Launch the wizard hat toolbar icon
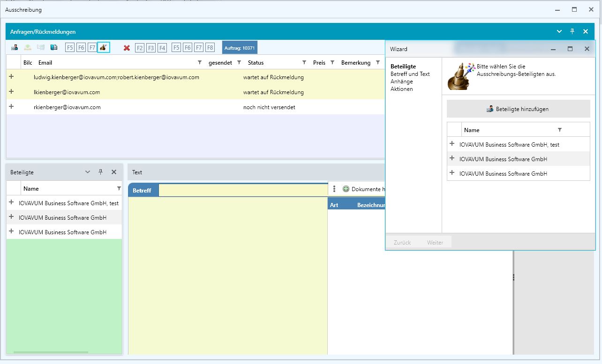602x364 pixels. pyautogui.click(x=104, y=47)
